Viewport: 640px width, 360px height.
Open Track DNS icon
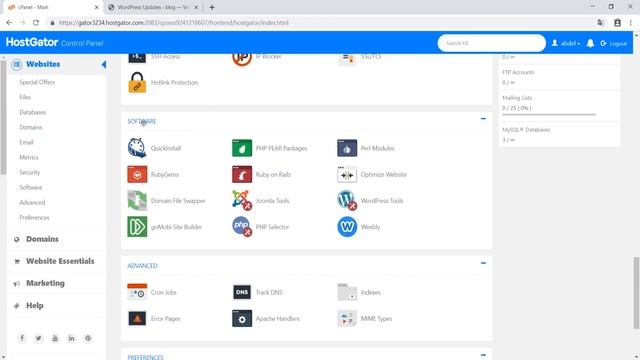point(242,292)
